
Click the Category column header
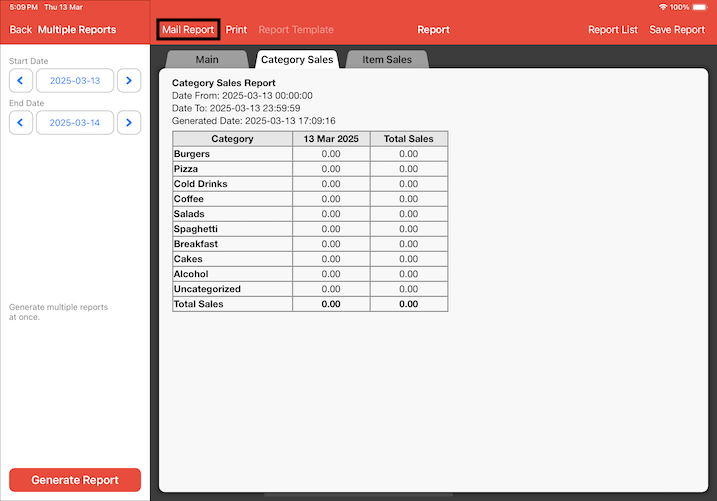click(232, 139)
